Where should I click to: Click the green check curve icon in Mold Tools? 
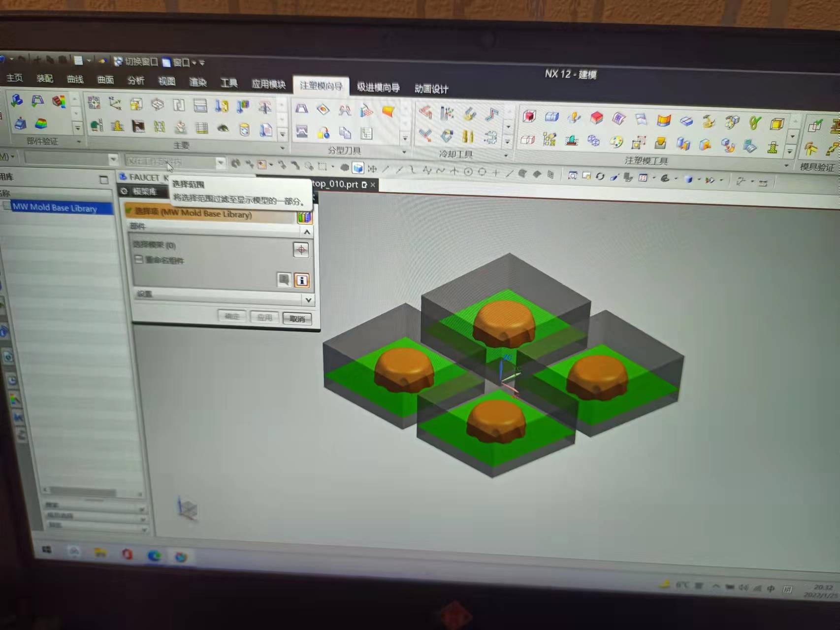[x=755, y=122]
